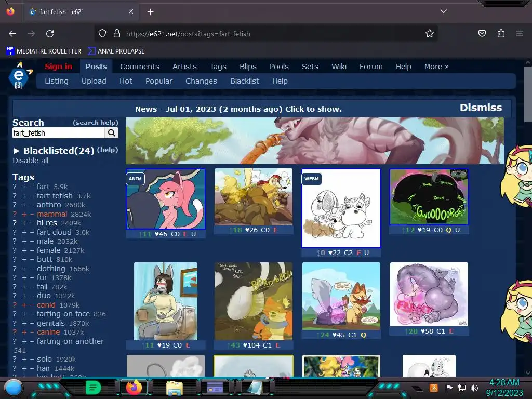Viewport: 532px width, 399px height.
Task: Expand the Blacklisted(24) triangle
Action: 16,151
